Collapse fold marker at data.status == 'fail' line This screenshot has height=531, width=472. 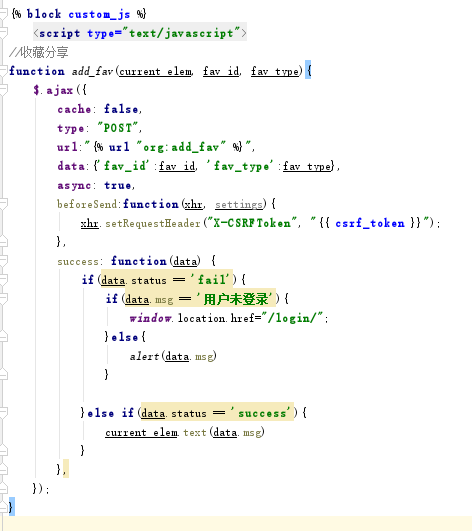click(x=3, y=279)
